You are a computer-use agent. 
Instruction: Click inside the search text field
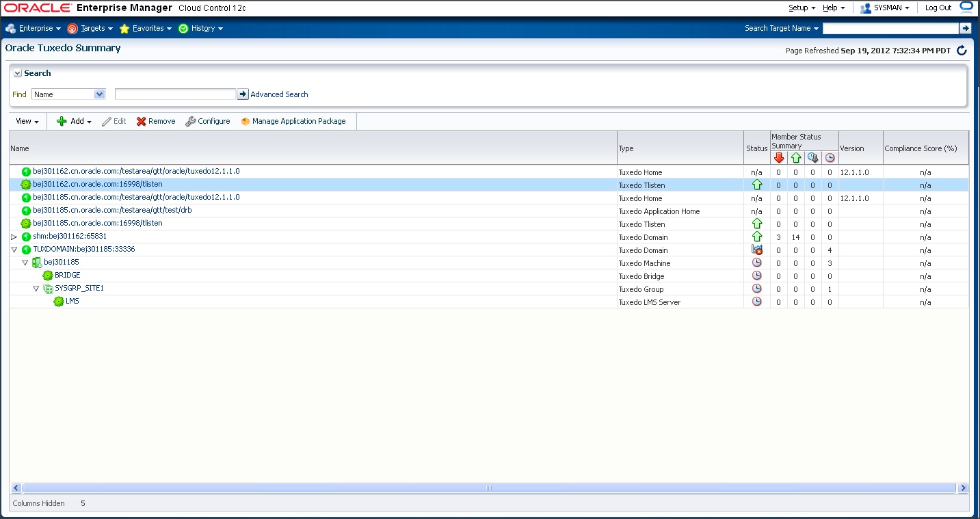pyautogui.click(x=176, y=94)
